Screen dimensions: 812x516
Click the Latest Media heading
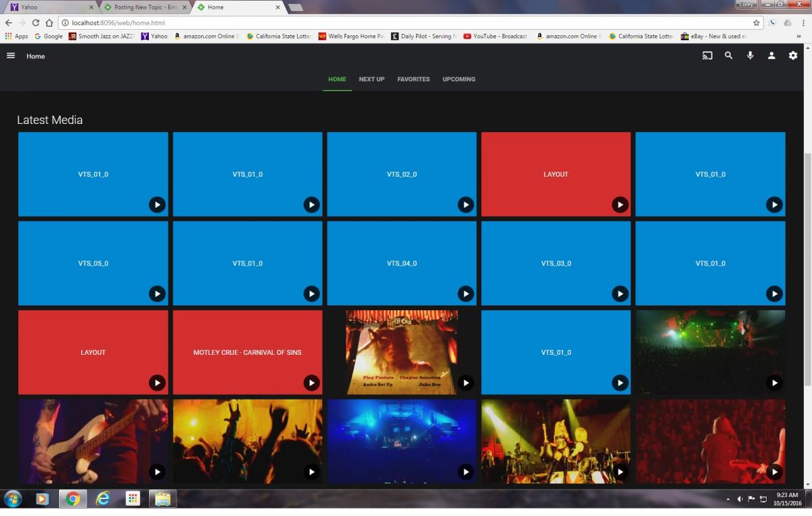50,120
